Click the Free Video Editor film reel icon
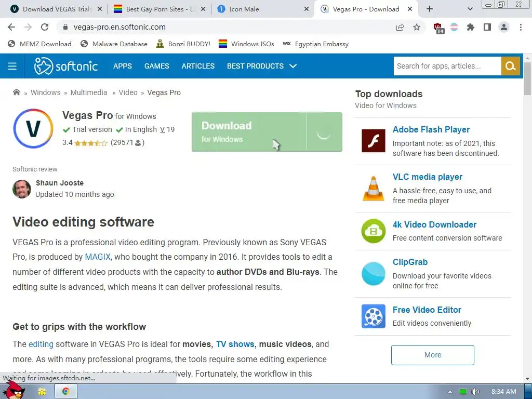 (373, 316)
